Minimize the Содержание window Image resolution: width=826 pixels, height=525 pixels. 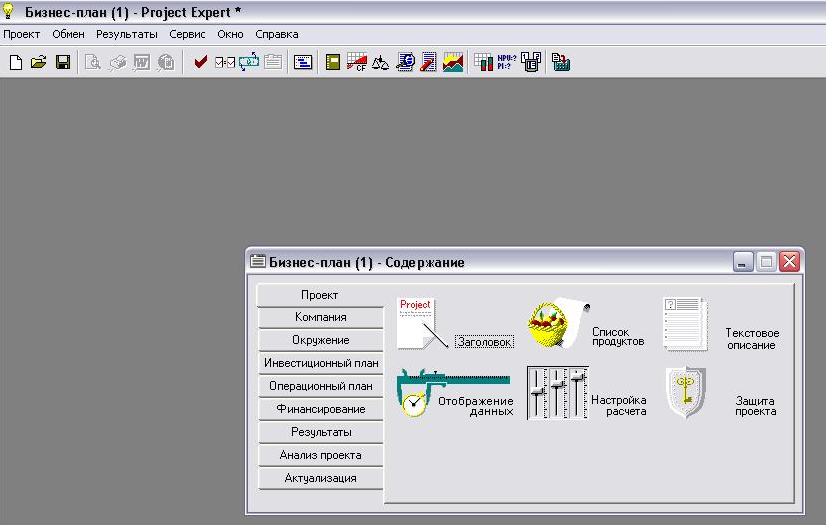743,262
